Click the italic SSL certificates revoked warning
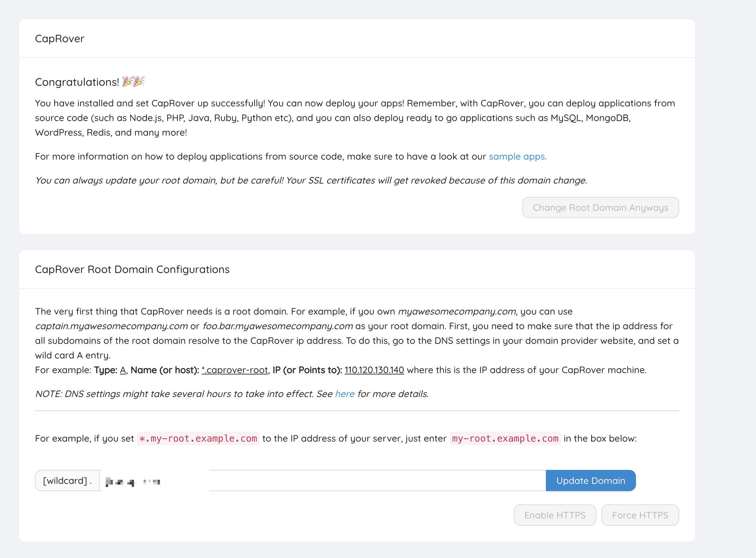Viewport: 756px width, 558px height. [311, 180]
